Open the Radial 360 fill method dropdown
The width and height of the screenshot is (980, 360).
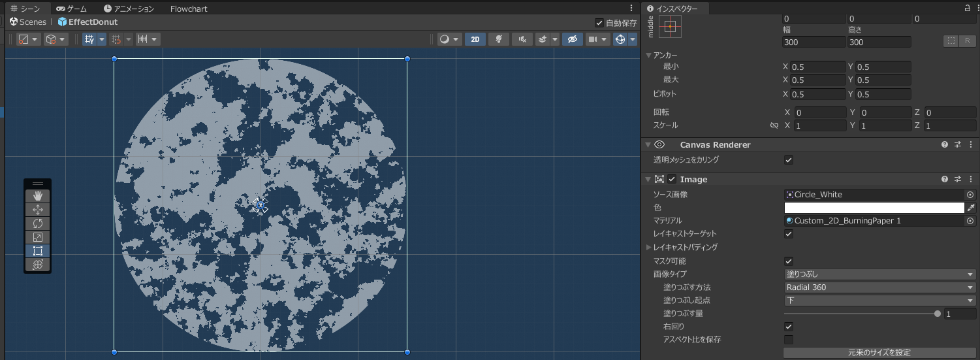pos(879,287)
